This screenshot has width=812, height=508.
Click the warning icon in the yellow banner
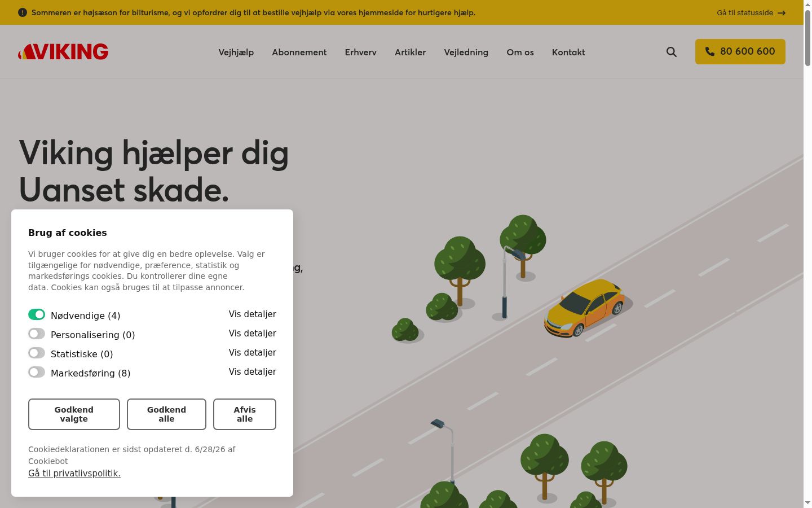[23, 12]
